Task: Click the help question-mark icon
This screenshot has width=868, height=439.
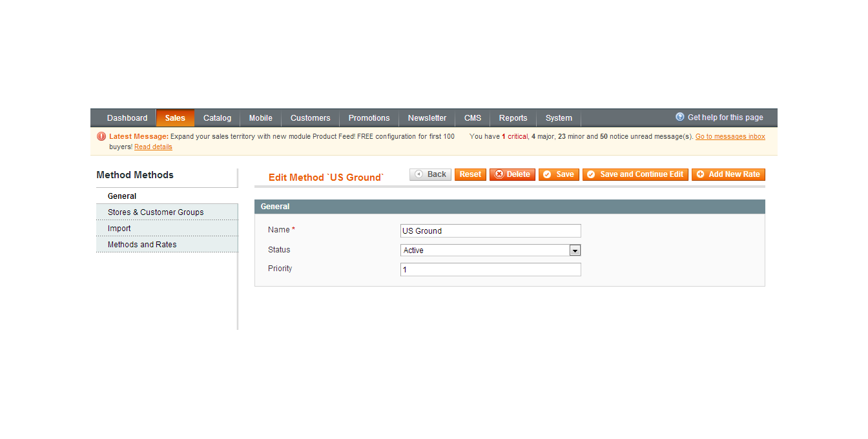Action: [679, 117]
